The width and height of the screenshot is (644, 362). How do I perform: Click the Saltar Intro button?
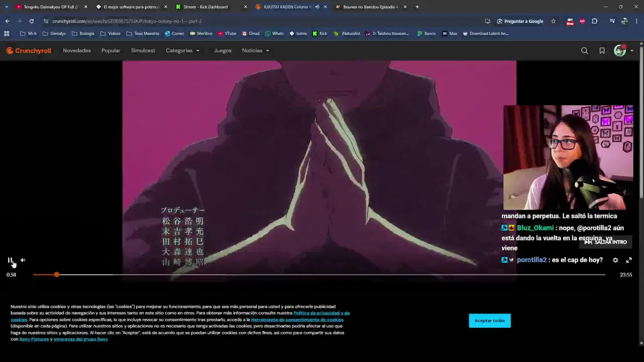pos(605,242)
